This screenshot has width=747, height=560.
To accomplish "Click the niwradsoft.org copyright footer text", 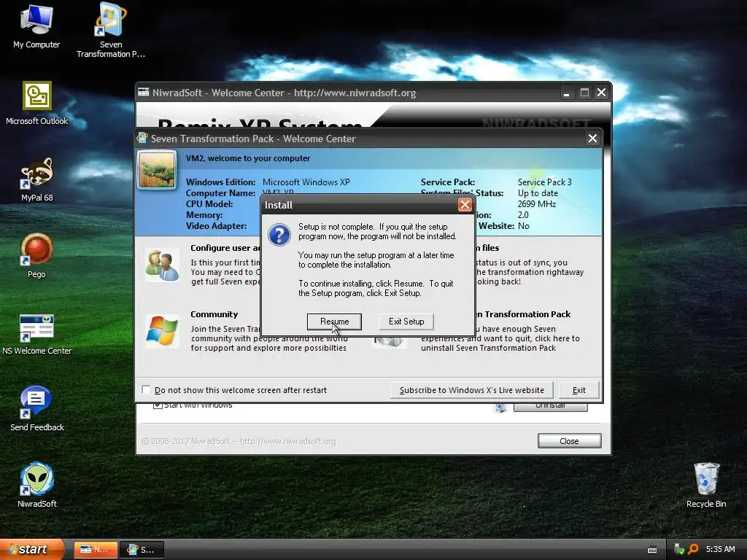I will click(239, 441).
